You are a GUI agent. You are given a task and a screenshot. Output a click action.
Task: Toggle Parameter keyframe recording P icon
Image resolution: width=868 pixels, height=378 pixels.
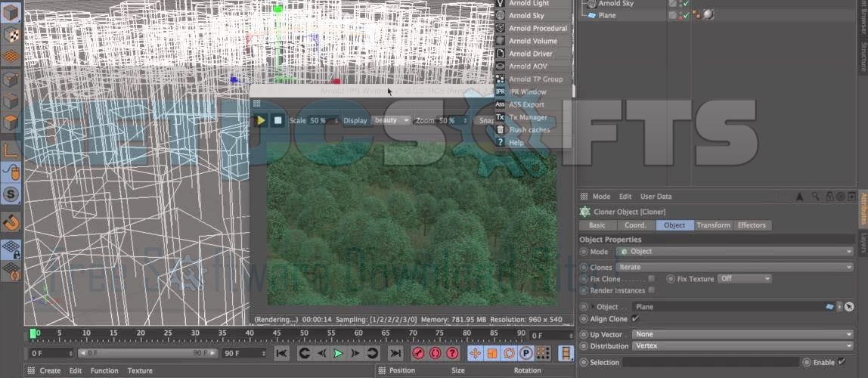[526, 353]
